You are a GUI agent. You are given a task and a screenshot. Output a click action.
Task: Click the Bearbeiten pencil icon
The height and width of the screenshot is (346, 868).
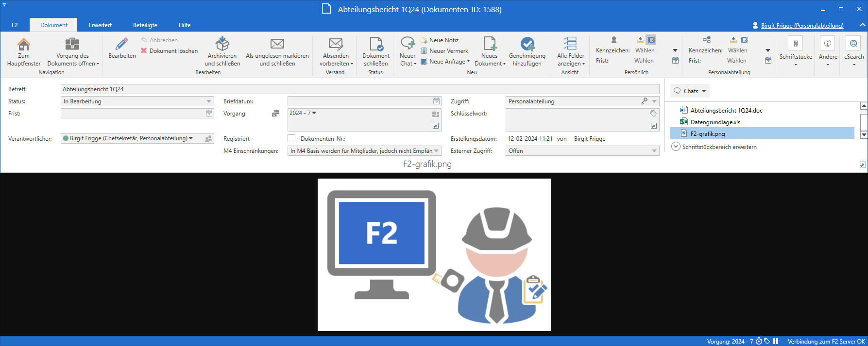[x=121, y=45]
